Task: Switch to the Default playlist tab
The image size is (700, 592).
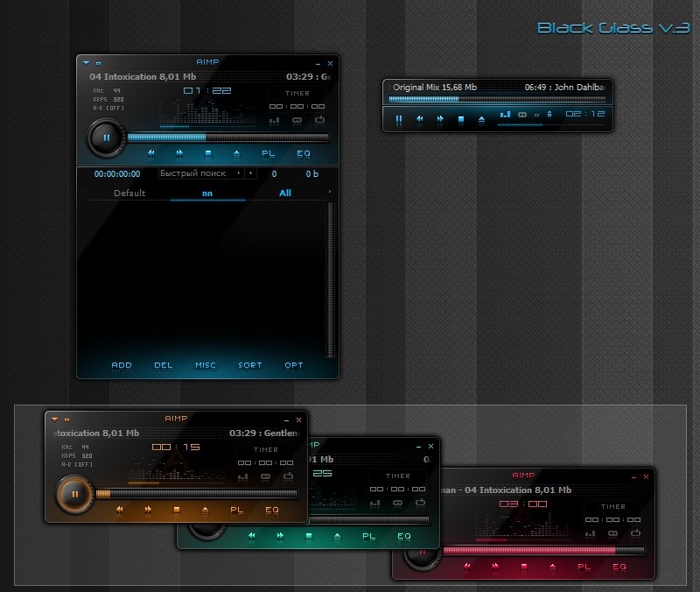Action: pos(129,193)
